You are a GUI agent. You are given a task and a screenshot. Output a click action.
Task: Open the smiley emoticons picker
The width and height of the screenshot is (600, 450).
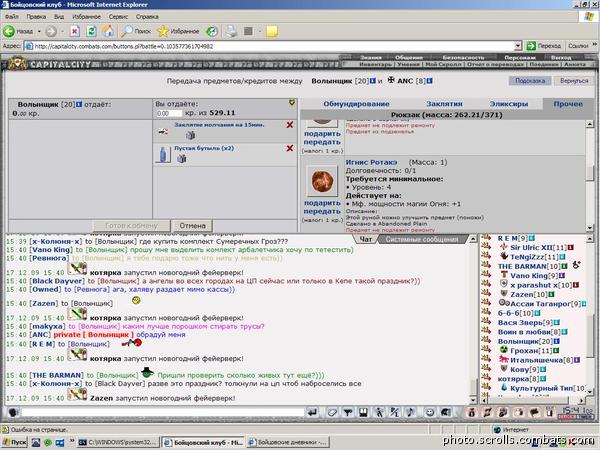pyautogui.click(x=430, y=412)
